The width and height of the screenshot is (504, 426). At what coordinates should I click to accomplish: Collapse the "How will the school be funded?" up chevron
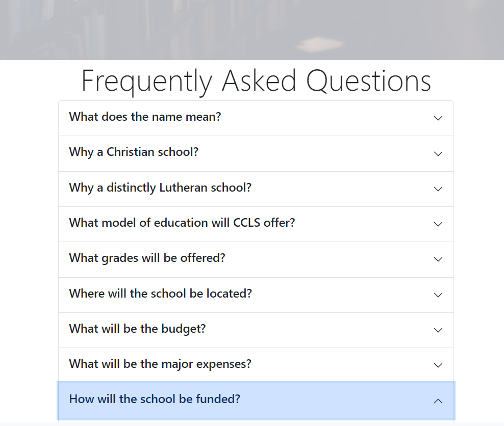click(438, 401)
